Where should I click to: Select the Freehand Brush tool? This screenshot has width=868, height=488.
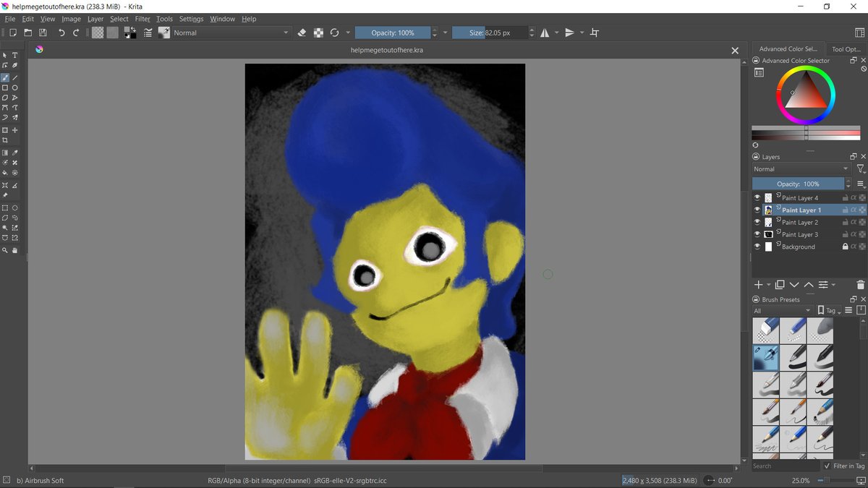(5, 77)
